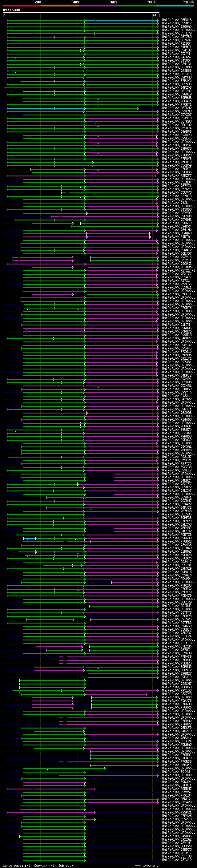Select hit UniRef100_O65848
This screenshot has height=868, width=197.
[x=177, y=20]
